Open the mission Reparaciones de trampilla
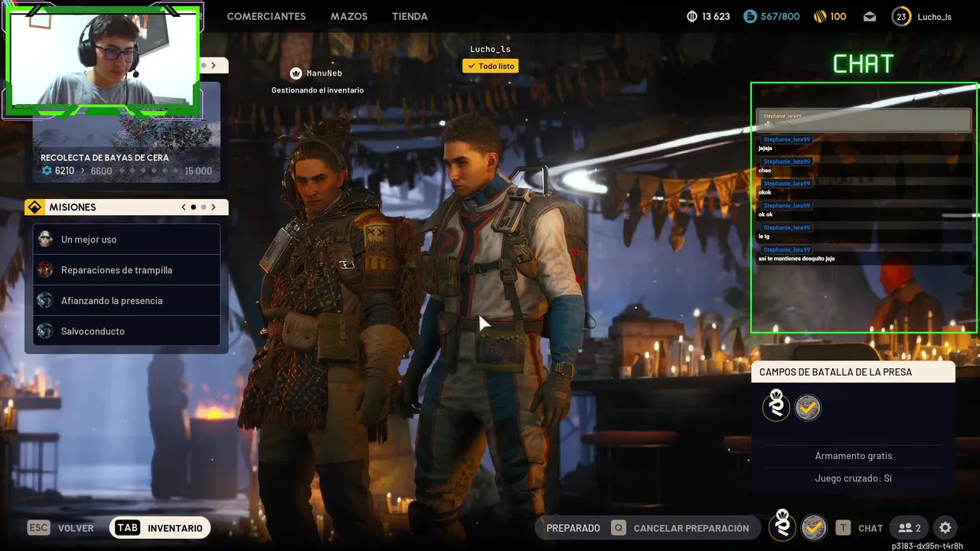The width and height of the screenshot is (980, 551). [126, 270]
